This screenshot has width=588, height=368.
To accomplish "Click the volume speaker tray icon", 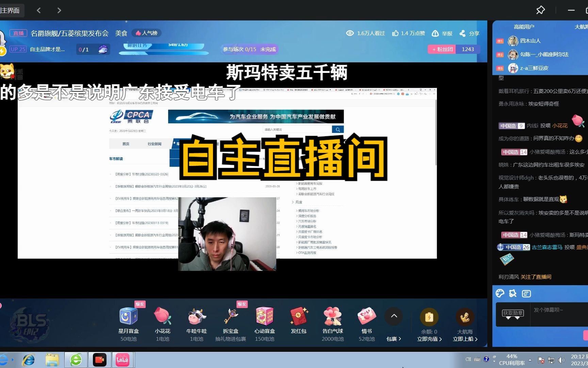I will coord(561,360).
